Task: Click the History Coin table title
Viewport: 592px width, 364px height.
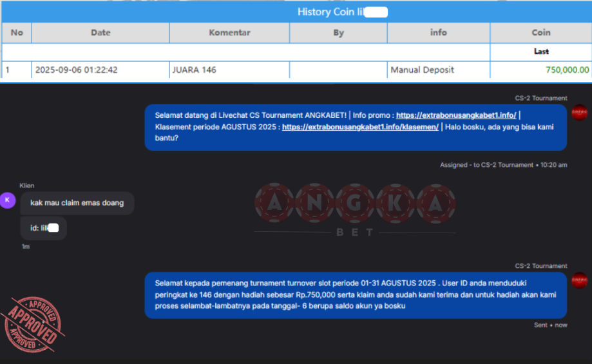Action: tap(342, 12)
